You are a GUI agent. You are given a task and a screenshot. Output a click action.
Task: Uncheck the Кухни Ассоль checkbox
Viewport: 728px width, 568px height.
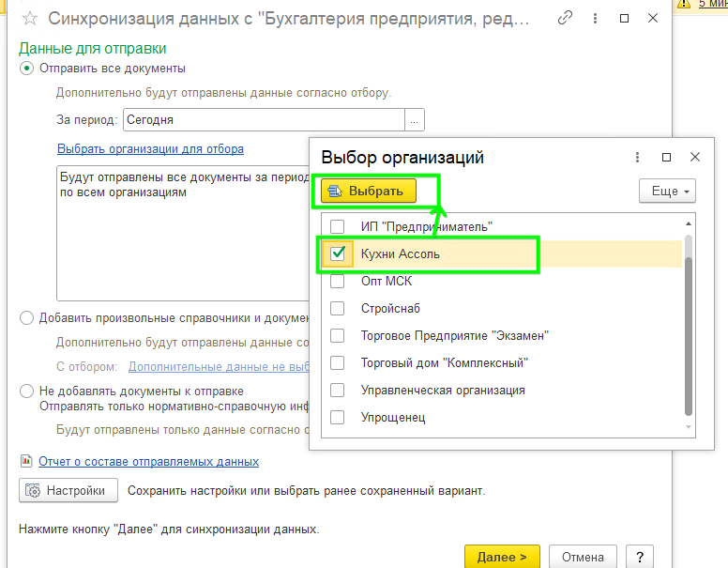338,253
